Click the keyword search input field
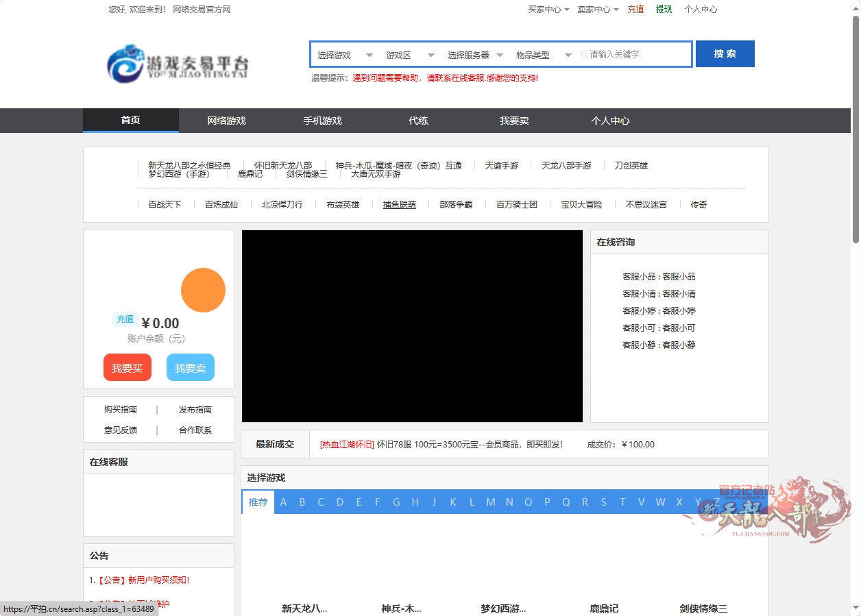Viewport: 861px width, 616px height. [x=638, y=55]
